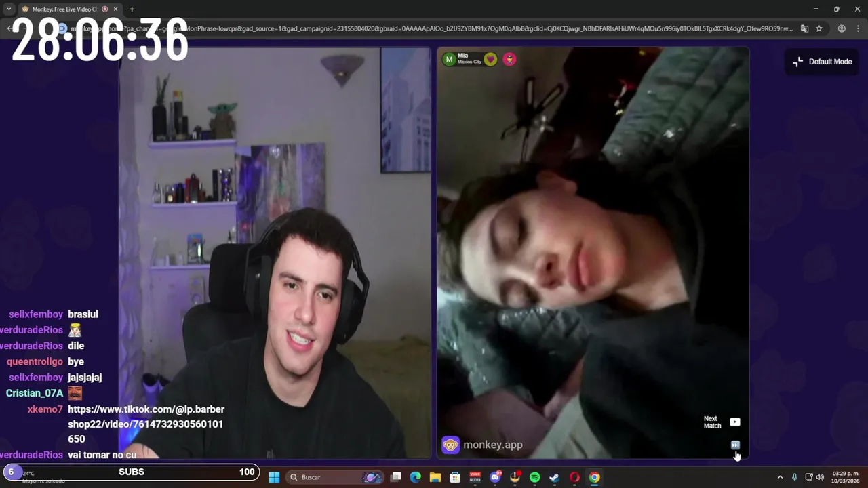Screen dimensions: 868x488
Task: Click the Next Match skip icon
Action: tap(735, 445)
